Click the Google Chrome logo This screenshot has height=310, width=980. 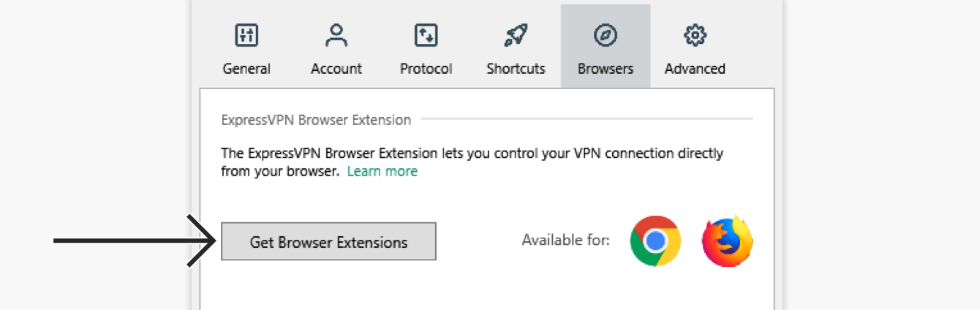click(655, 241)
